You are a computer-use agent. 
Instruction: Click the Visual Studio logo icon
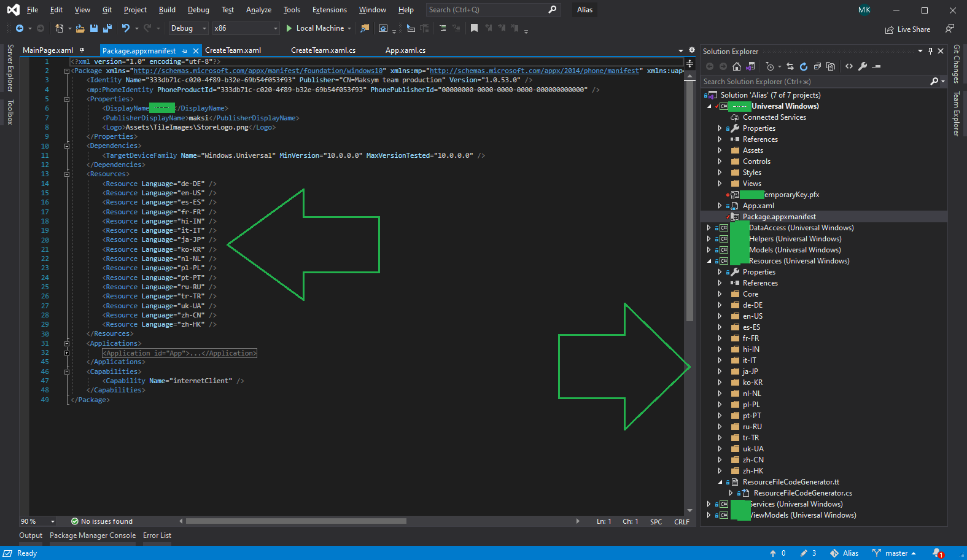pos(13,10)
